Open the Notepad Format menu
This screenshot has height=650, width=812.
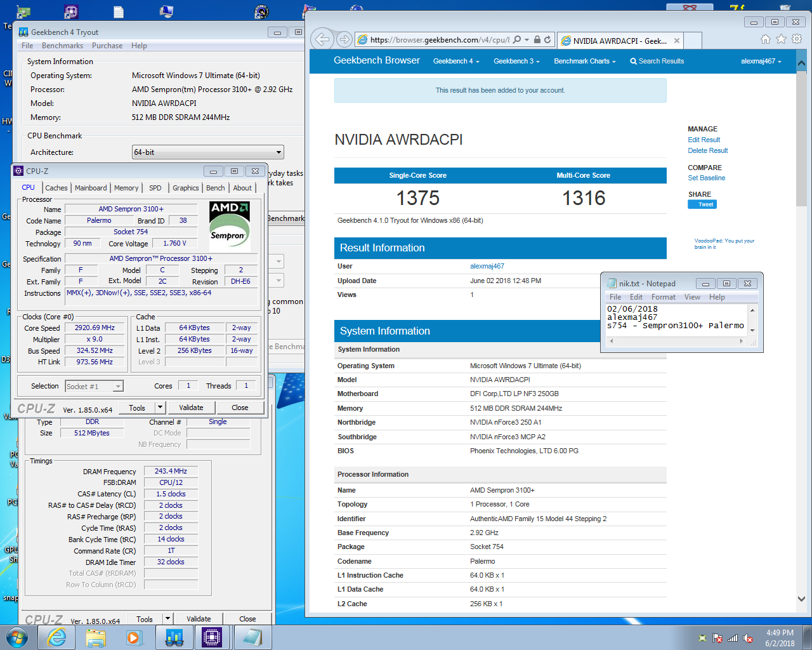[x=664, y=297]
